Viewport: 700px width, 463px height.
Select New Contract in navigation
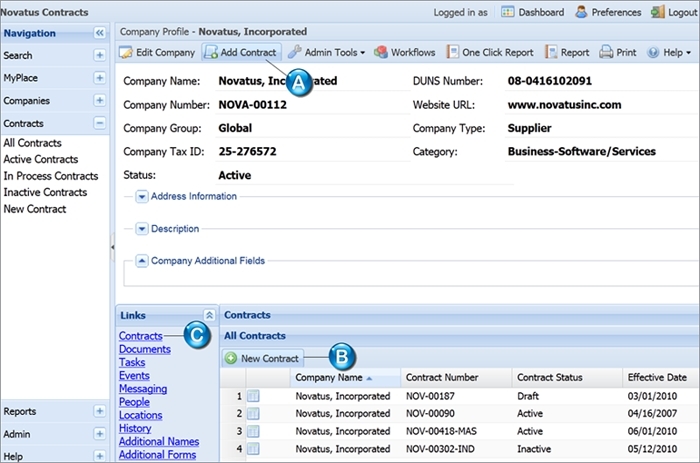(x=35, y=209)
